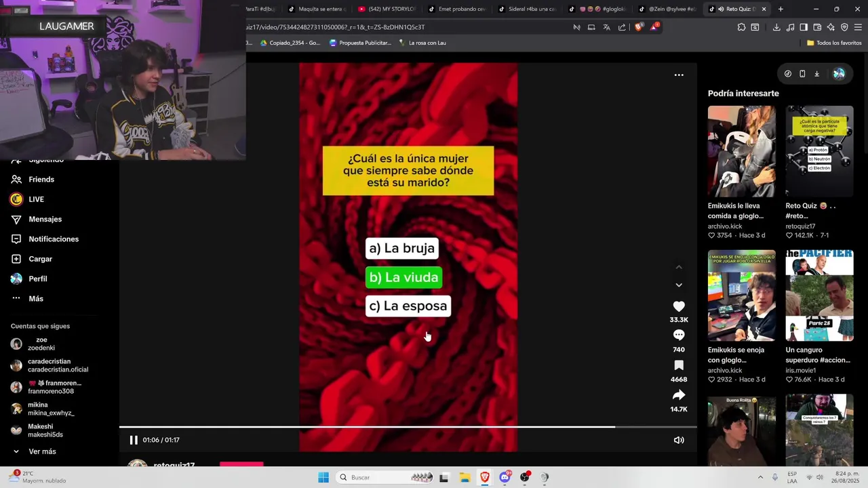Open the 'Copiado_2354 - Go...' bookmark
868x488 pixels.
point(290,43)
